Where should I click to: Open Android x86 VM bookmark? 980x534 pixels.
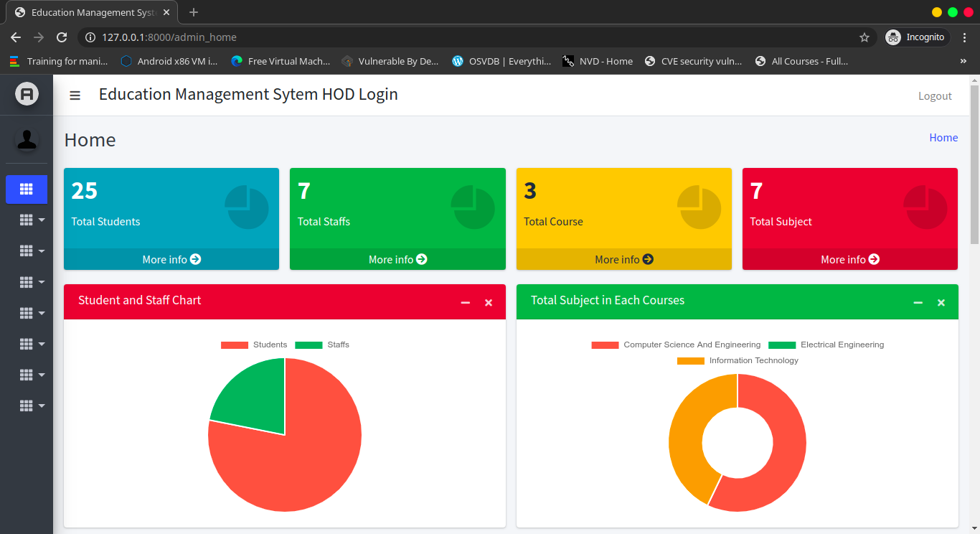169,61
